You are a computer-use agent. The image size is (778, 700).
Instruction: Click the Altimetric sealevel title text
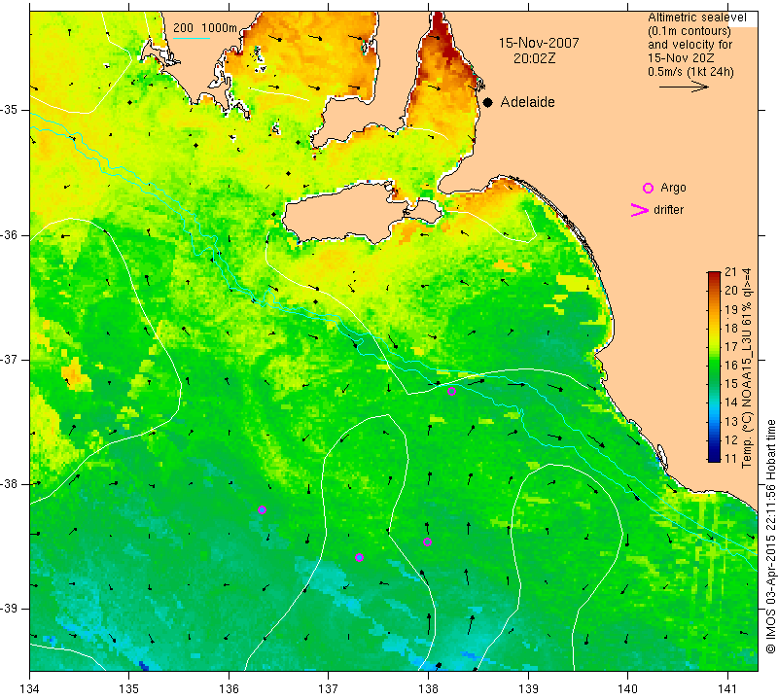696,17
